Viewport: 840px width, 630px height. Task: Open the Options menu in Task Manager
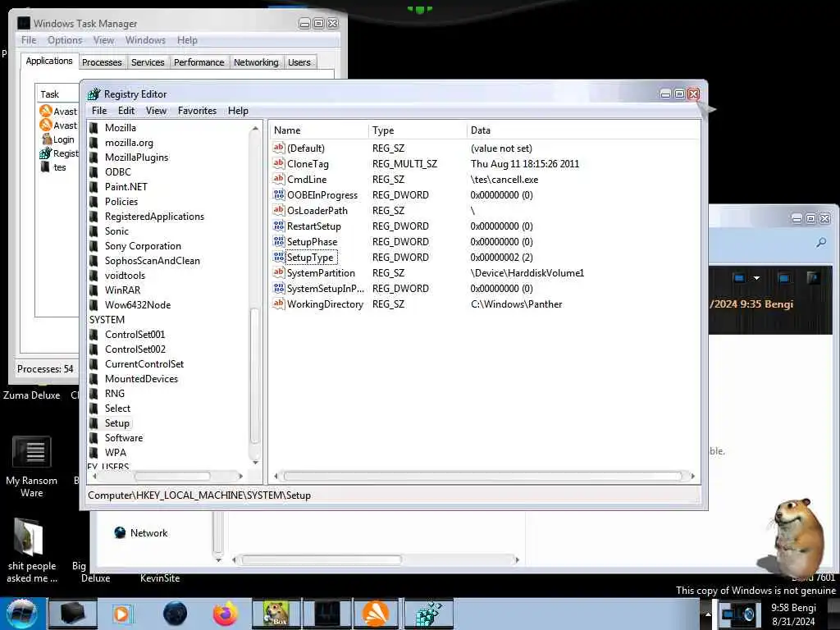[65, 40]
